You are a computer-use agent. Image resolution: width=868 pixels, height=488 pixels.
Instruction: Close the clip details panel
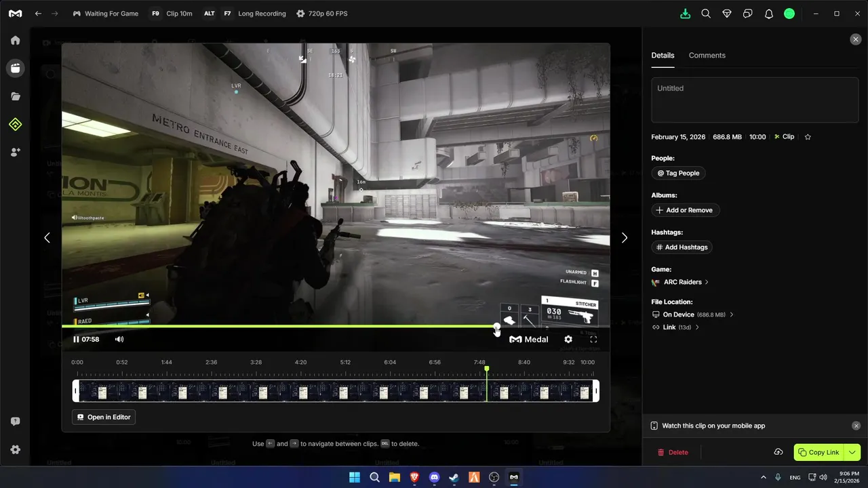click(856, 40)
